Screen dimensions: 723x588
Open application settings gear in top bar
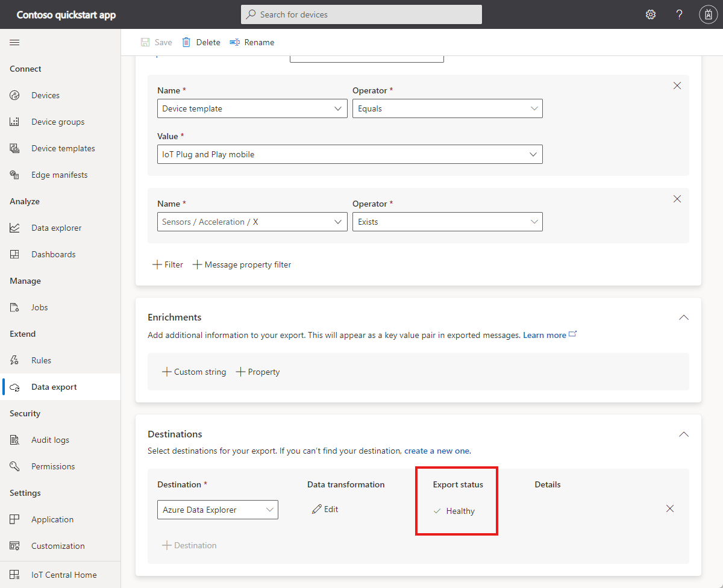pos(651,14)
